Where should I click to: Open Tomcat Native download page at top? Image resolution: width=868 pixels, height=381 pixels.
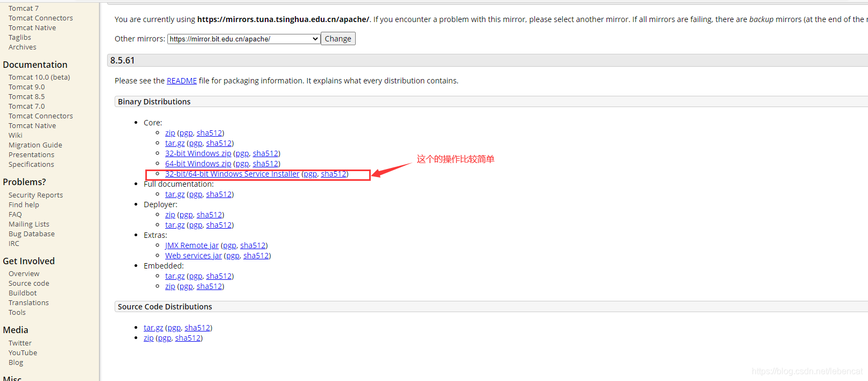[32, 28]
